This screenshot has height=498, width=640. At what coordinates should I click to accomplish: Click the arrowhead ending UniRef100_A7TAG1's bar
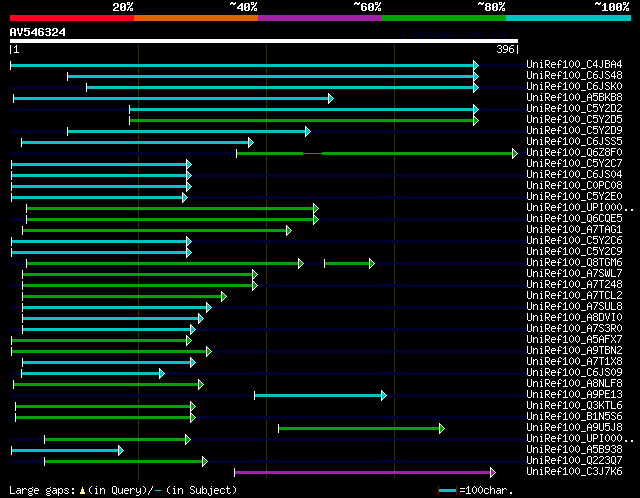click(x=289, y=231)
